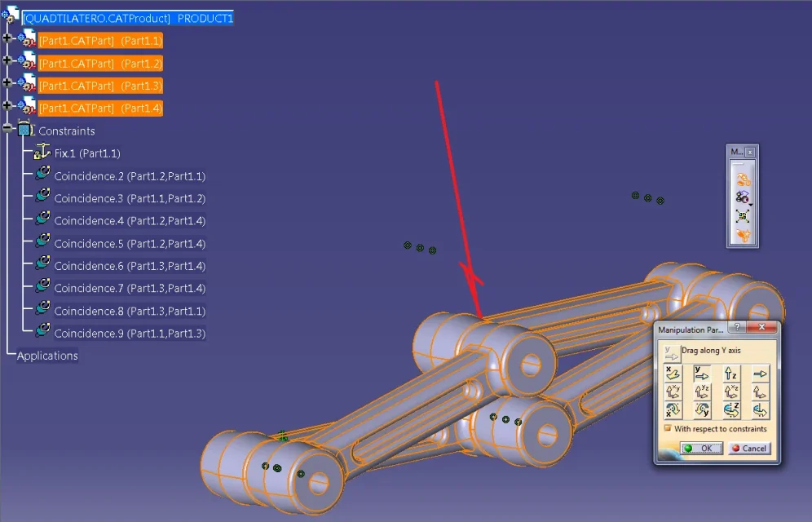Select Coincidence.2 (Part1.2,Part1.1) constraint
The image size is (812, 522).
(130, 176)
